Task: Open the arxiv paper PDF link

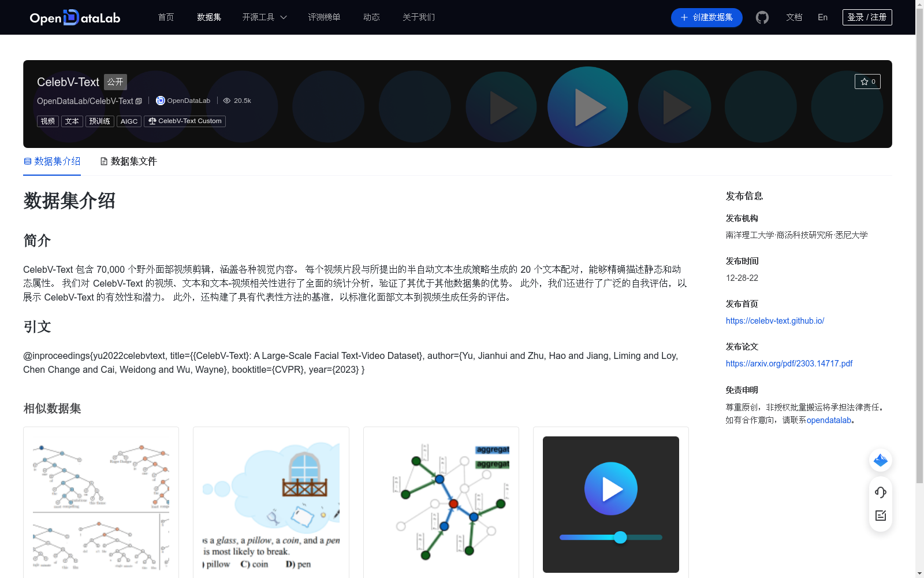Action: click(789, 364)
